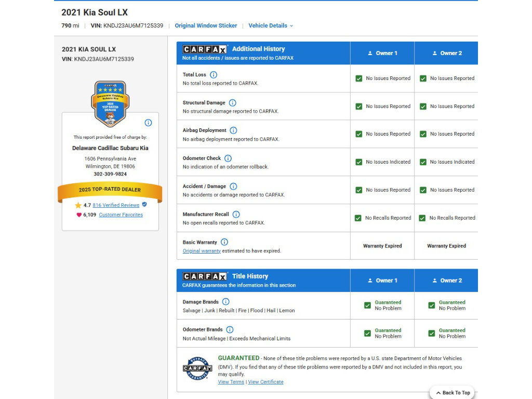Select Owner 1 column header in Additional History

tap(382, 54)
